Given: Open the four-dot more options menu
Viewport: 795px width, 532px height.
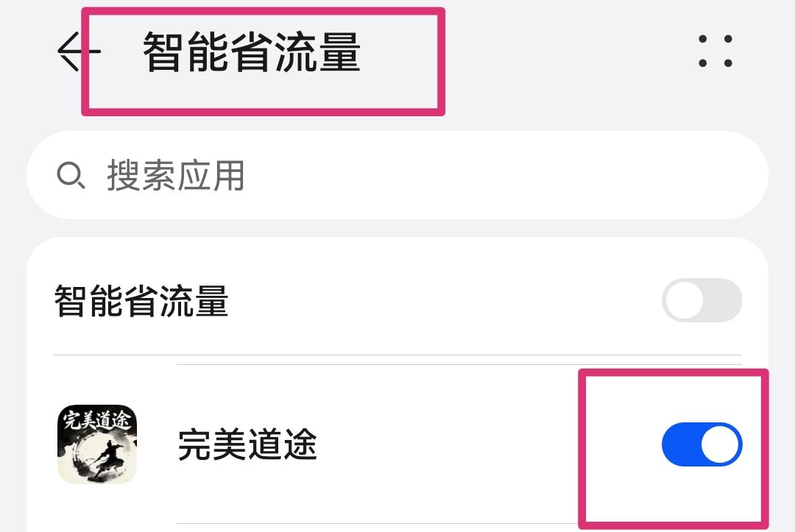Looking at the screenshot, I should [715, 52].
